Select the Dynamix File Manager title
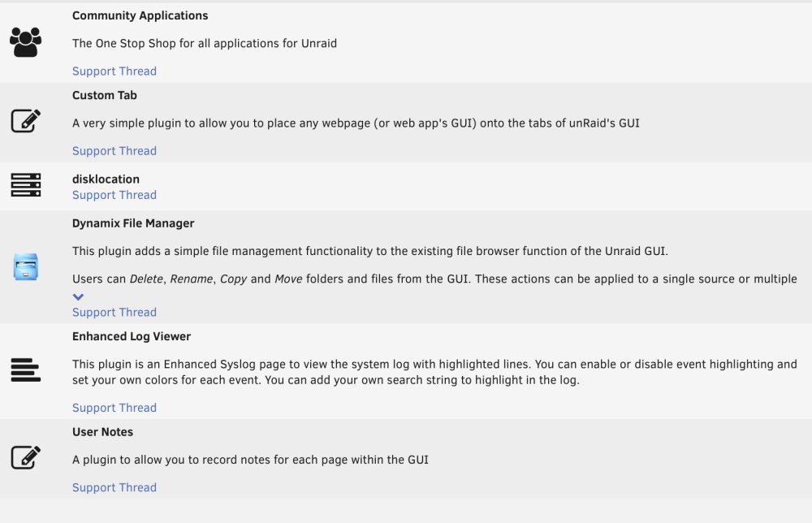The image size is (812, 523). [133, 223]
